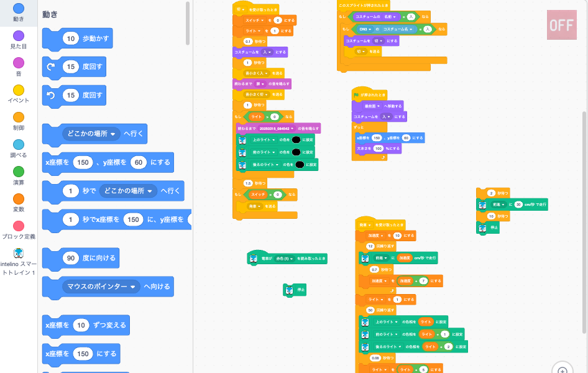Screen dimensions: 588x373
Task: Edit the 0.1 value in 秒待つ block
Action: pos(248,42)
